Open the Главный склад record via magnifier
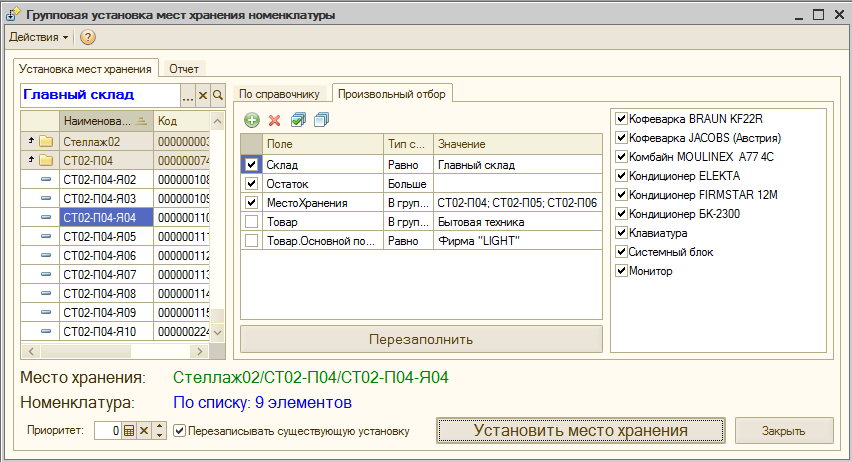852x462 pixels. [217, 96]
